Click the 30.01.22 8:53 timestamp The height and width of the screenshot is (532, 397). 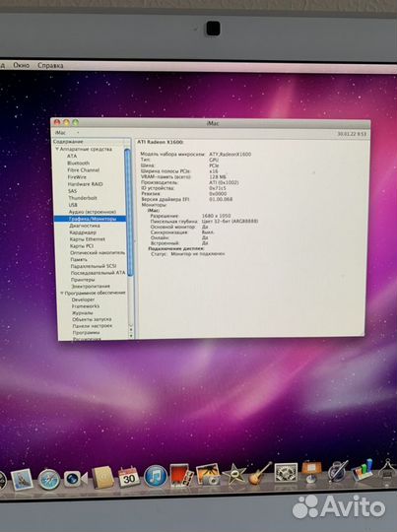(x=352, y=134)
